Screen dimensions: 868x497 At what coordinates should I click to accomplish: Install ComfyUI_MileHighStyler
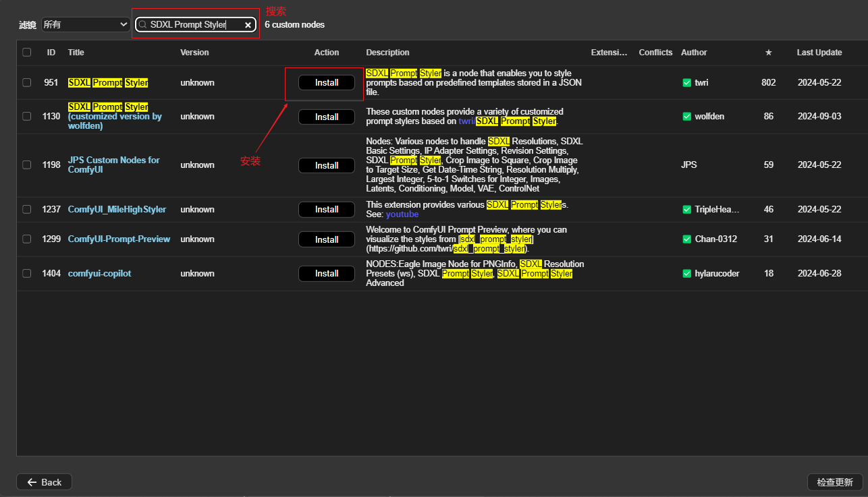click(x=327, y=209)
